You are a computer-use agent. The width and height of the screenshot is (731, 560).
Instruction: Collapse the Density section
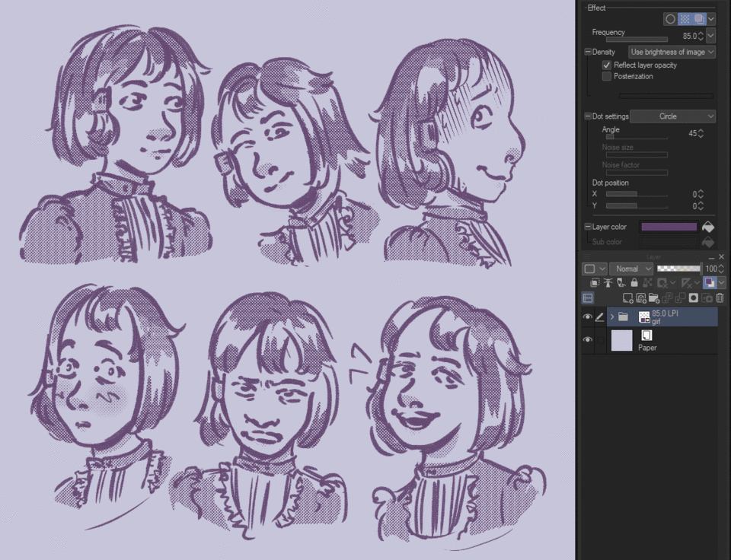point(588,52)
